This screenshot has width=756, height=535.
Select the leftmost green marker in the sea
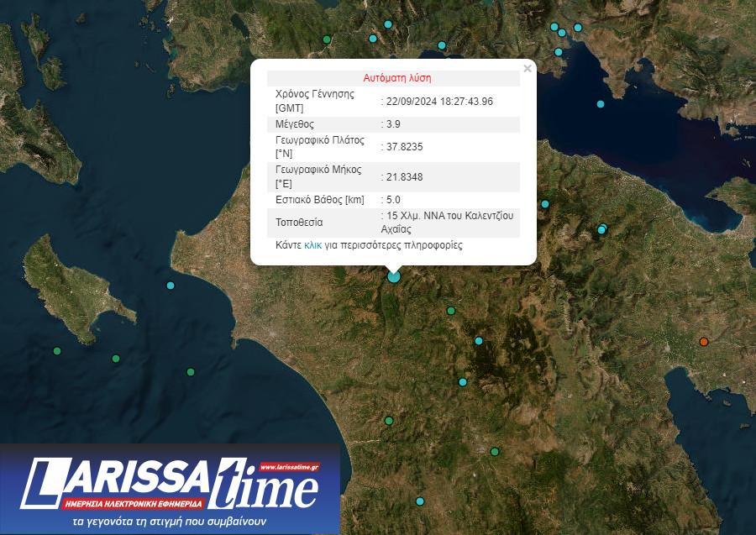click(57, 351)
